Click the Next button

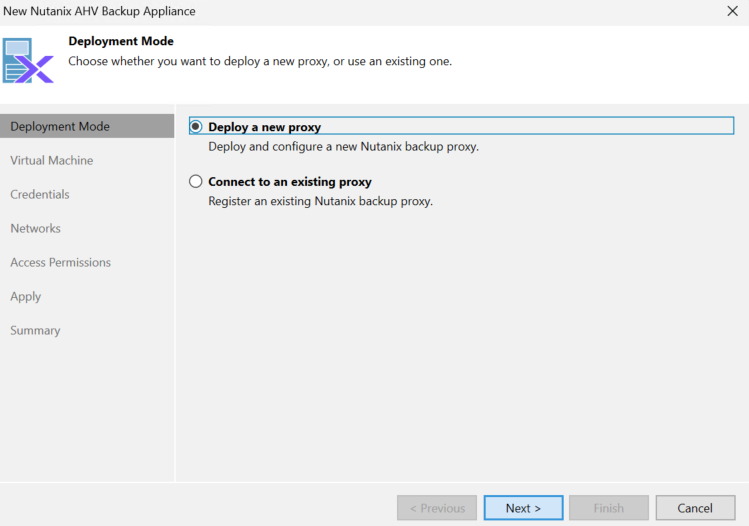click(523, 508)
